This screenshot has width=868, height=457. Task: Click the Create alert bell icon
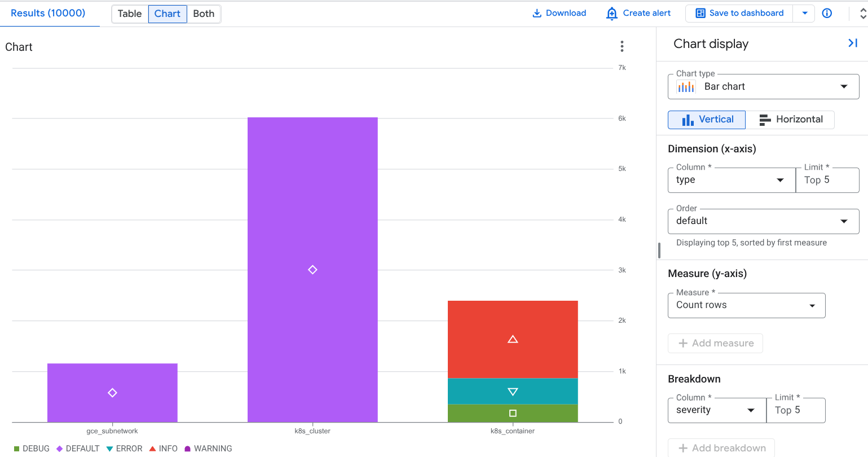(x=611, y=13)
